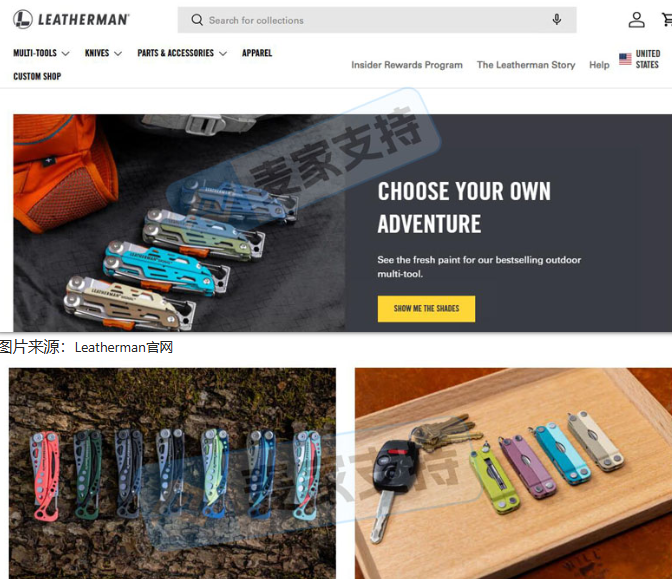Open the shopping cart icon

(667, 19)
